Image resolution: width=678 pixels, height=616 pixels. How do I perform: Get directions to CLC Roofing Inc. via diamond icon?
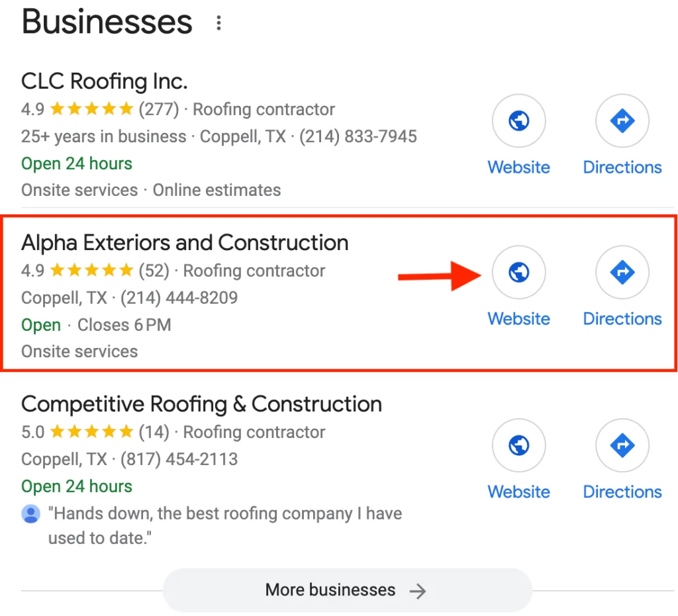pyautogui.click(x=622, y=120)
